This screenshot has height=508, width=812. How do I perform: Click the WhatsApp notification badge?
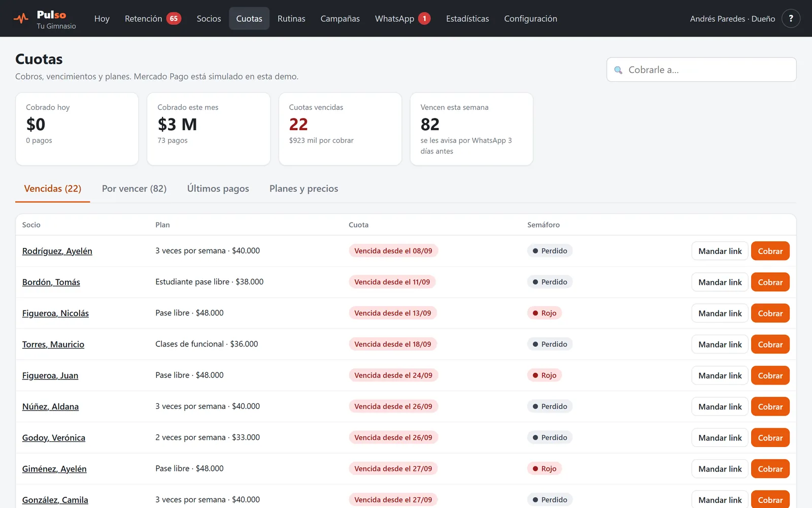tap(424, 18)
